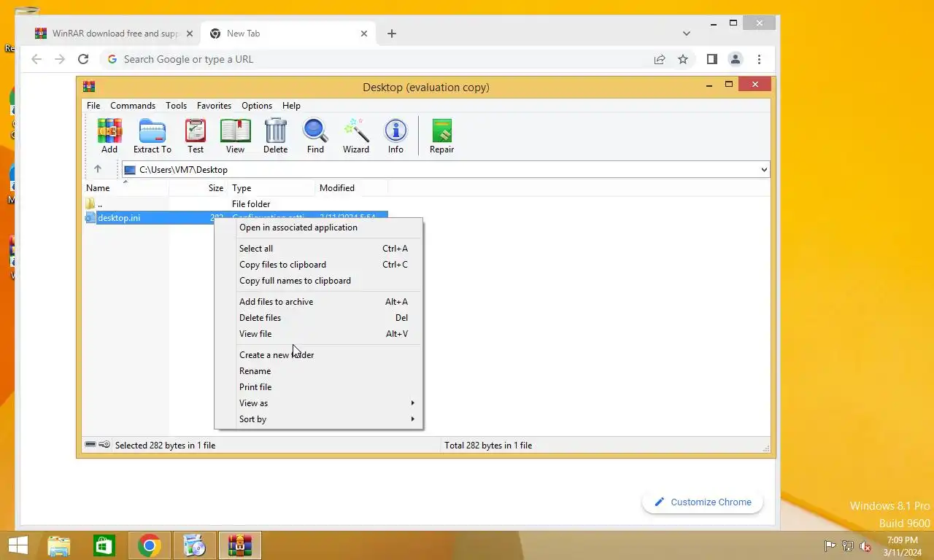Close the WinRAR download tab
This screenshot has height=560, width=934.
[190, 34]
